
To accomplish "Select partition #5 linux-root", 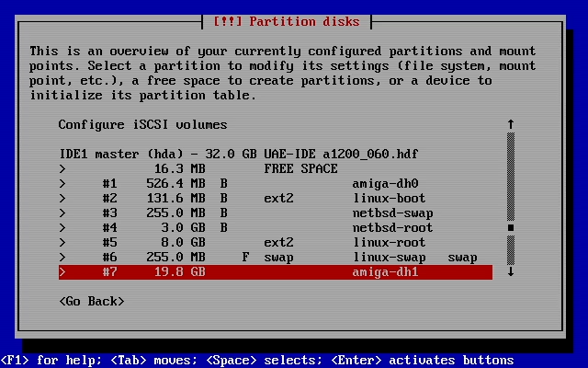I will click(x=276, y=242).
